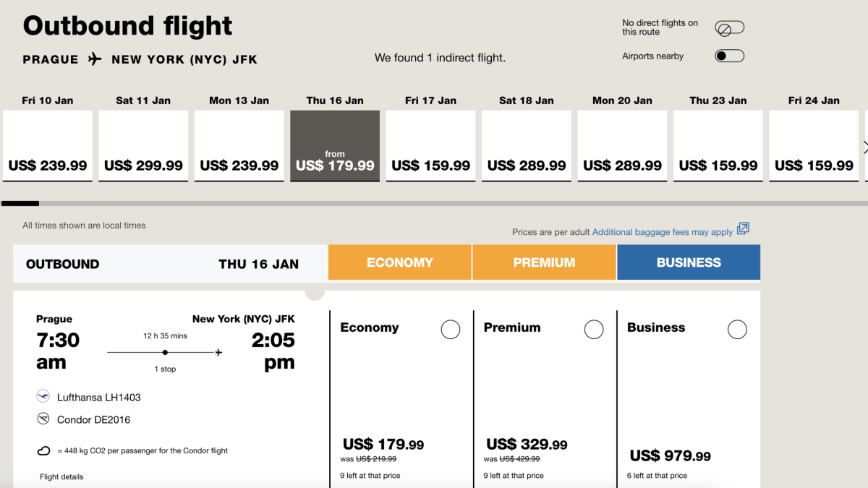Click the CO2 cloud emissions icon

click(43, 451)
